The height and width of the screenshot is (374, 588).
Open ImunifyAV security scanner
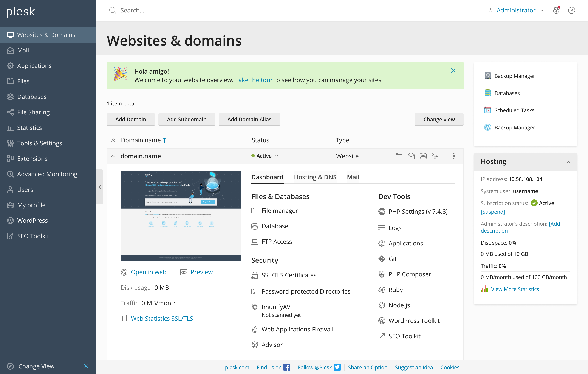(x=271, y=307)
